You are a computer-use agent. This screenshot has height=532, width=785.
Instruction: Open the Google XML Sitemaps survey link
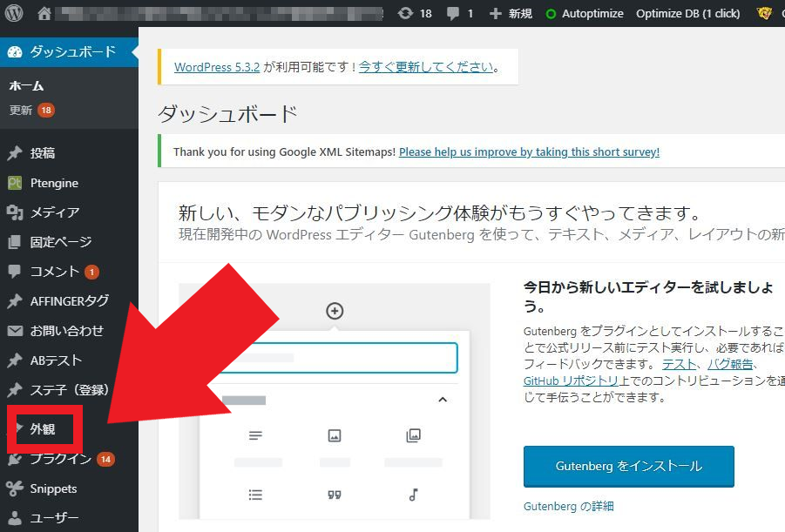pos(529,152)
